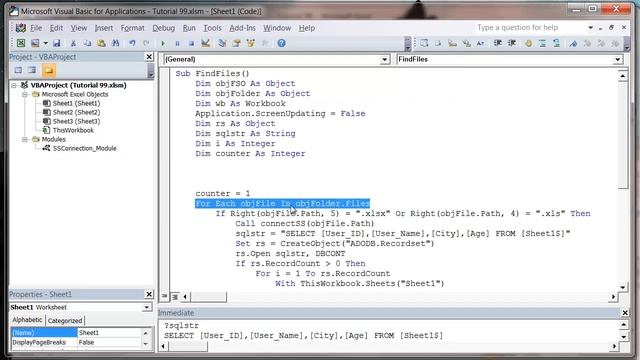Viewport: 640px width, 360px height.
Task: Close the Properties - Sheet1 panel
Action: 149,294
